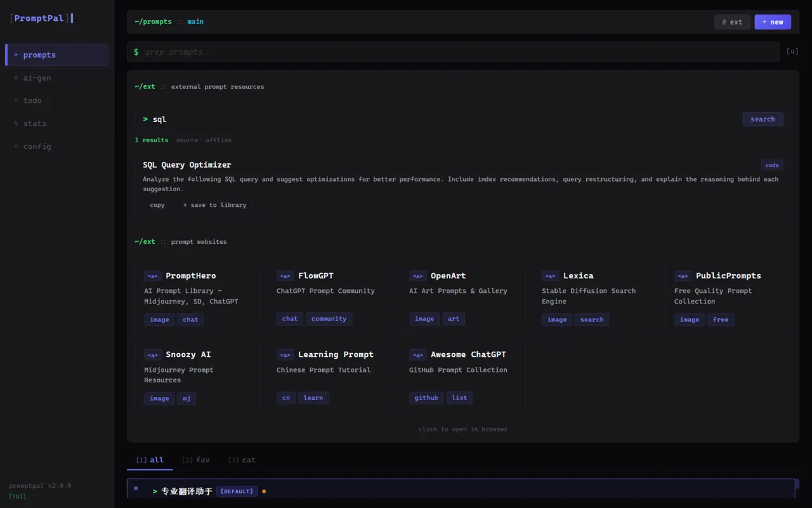Viewport: 812px width, 508px height.
Task: Click the link icon beside FlowGPT
Action: pyautogui.click(x=285, y=276)
